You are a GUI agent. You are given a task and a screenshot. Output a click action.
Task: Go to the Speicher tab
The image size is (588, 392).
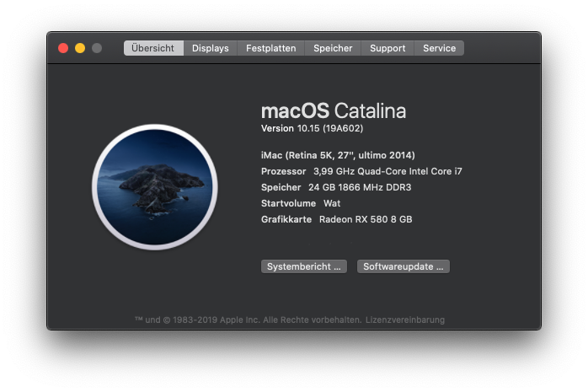coord(333,48)
